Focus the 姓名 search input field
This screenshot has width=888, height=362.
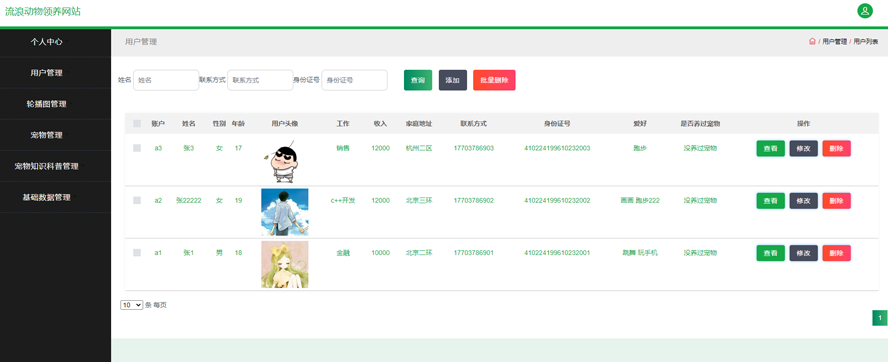(x=166, y=80)
